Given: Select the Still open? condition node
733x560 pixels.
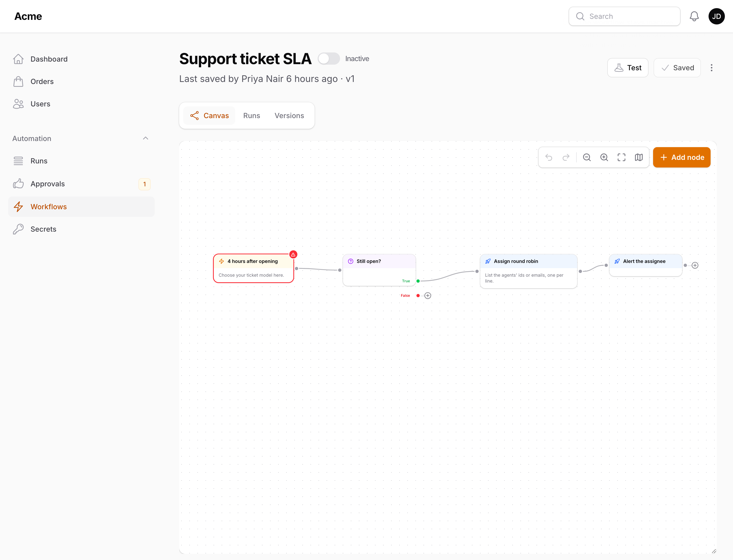Looking at the screenshot, I should (x=379, y=270).
